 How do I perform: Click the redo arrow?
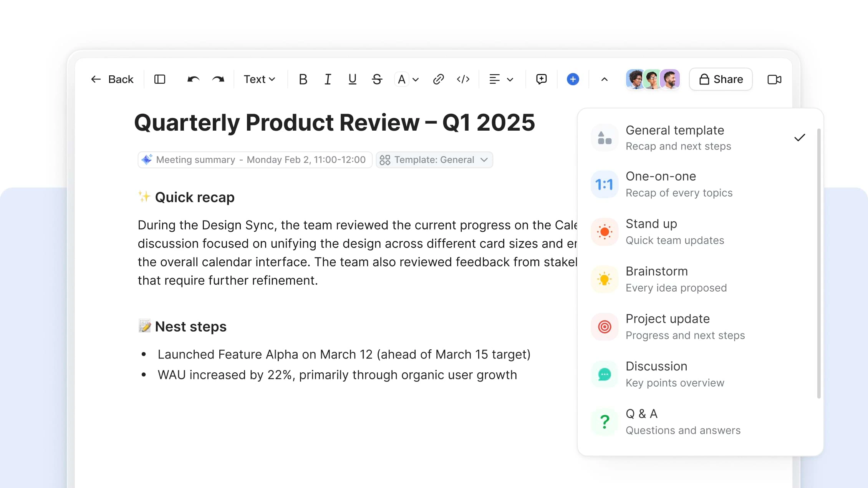click(x=218, y=79)
